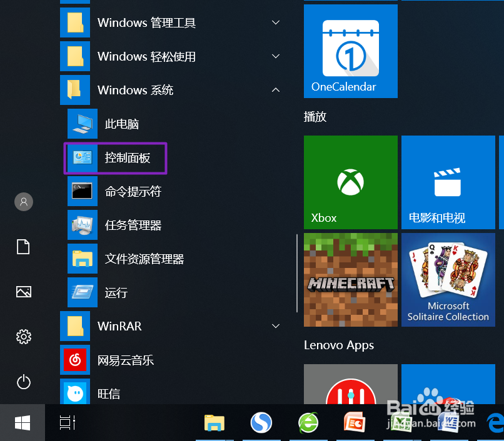Click the Windows 轻松使用 folder icon
Screen dimensions: 504x441
point(75,56)
